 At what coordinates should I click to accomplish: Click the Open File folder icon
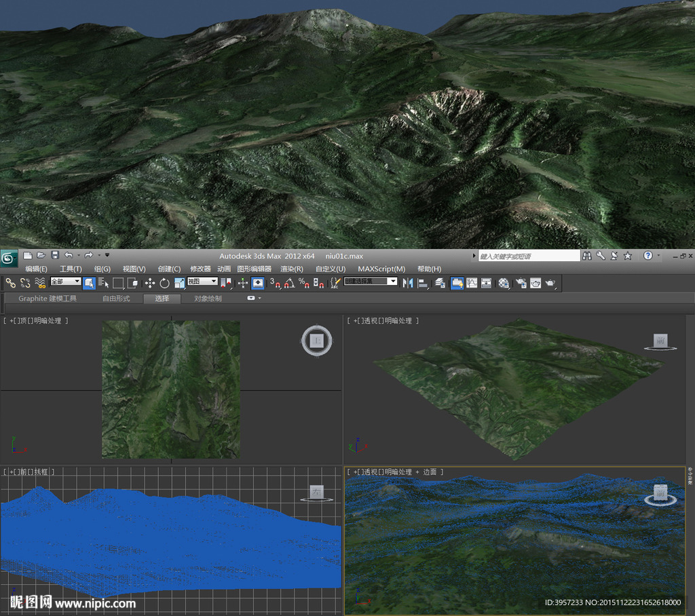click(x=41, y=255)
